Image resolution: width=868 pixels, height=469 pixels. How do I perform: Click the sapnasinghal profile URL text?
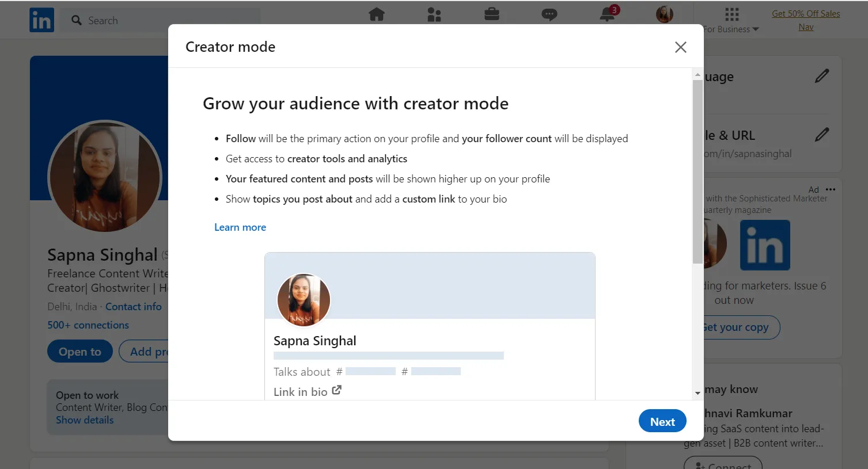(748, 154)
